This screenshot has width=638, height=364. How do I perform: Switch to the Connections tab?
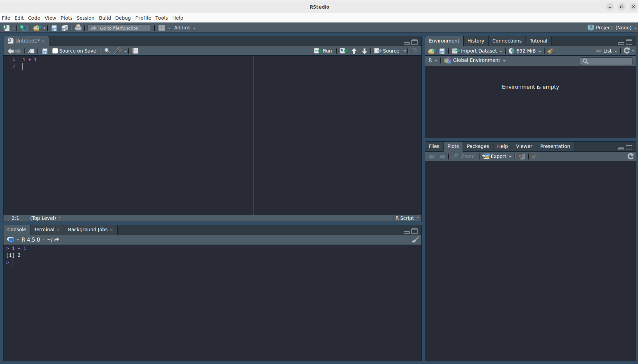[x=507, y=41]
